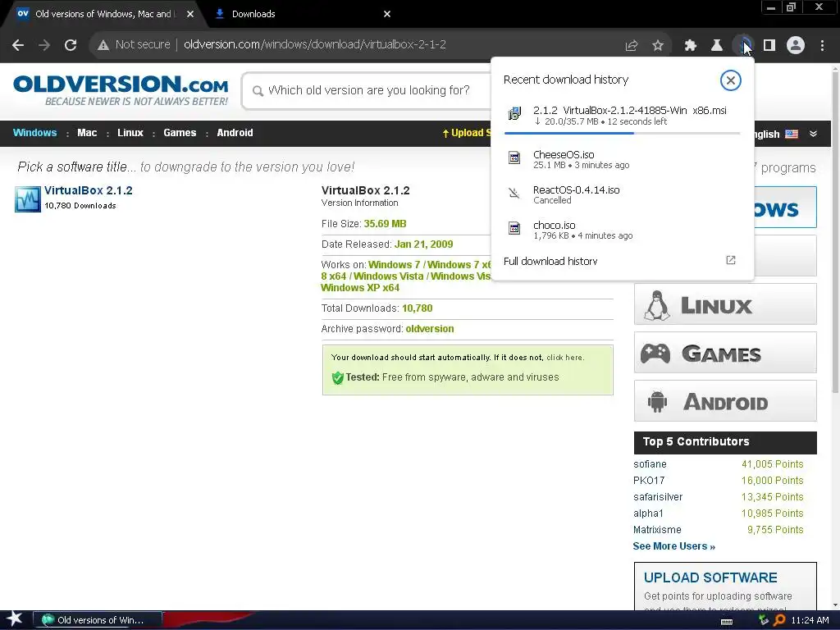Click the search magnifier icon

pos(258,91)
